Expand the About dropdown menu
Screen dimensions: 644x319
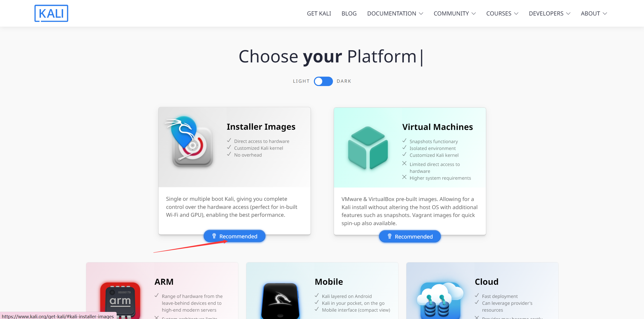594,13
